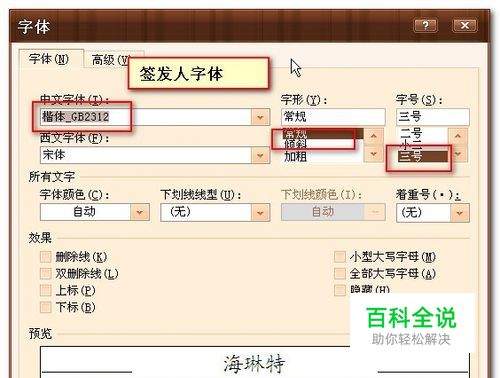Image resolution: width=500 pixels, height=378 pixels.
Task: Click the 楷体_GB2312 Chinese font field
Action: tap(146, 117)
